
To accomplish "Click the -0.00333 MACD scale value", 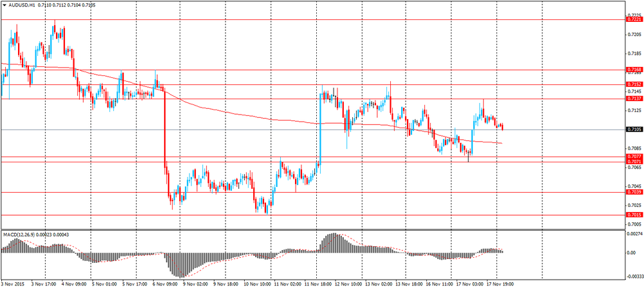I will pyautogui.click(x=632, y=276).
